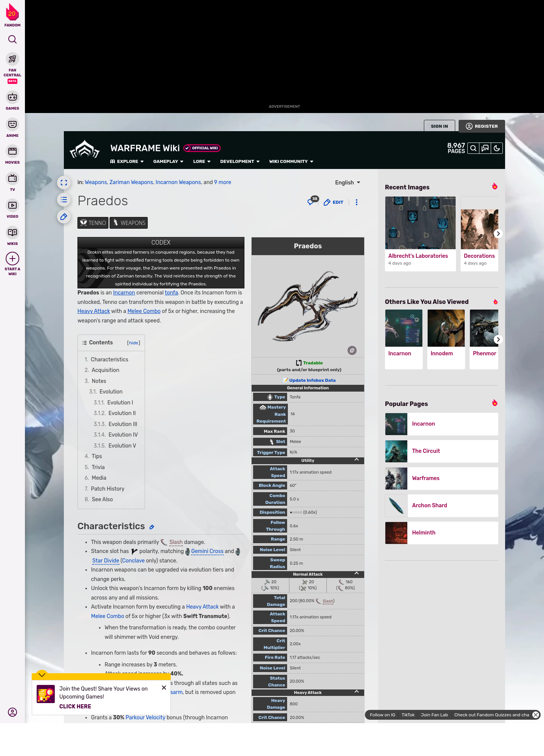Click the Sign In button
Screen dimensions: 544x756
coord(439,126)
